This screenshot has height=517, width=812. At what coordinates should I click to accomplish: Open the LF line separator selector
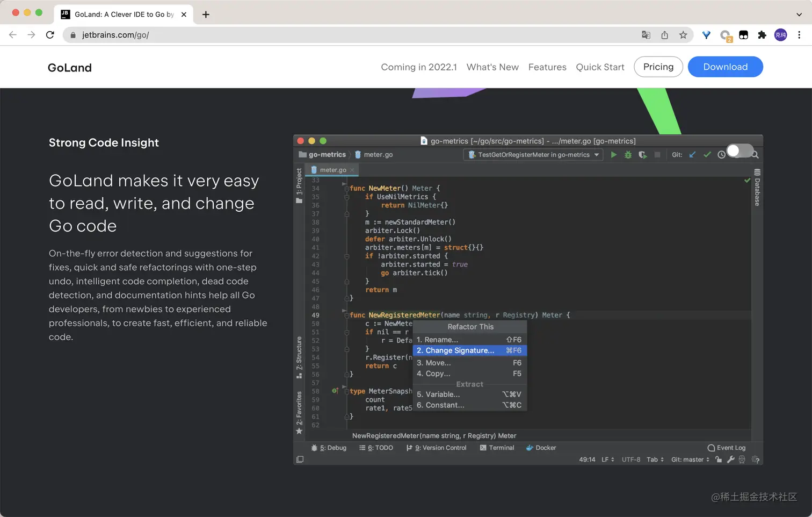point(608,459)
